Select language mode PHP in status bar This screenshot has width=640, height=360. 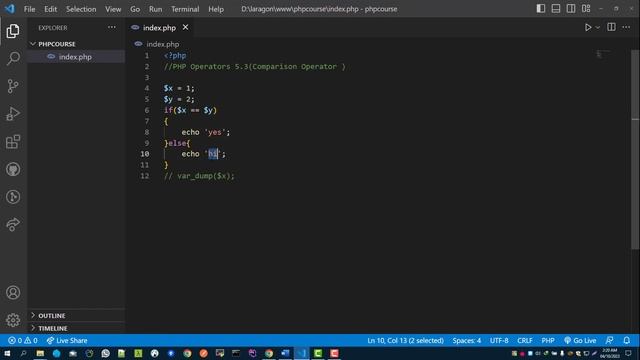pyautogui.click(x=548, y=340)
